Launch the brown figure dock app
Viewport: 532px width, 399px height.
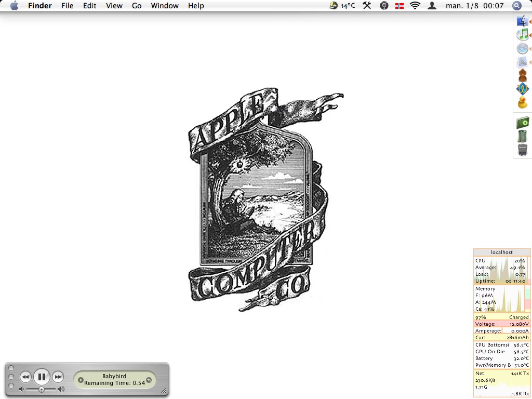[523, 75]
